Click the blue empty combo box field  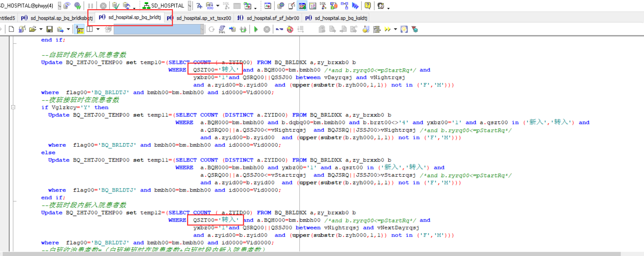(x=157, y=29)
